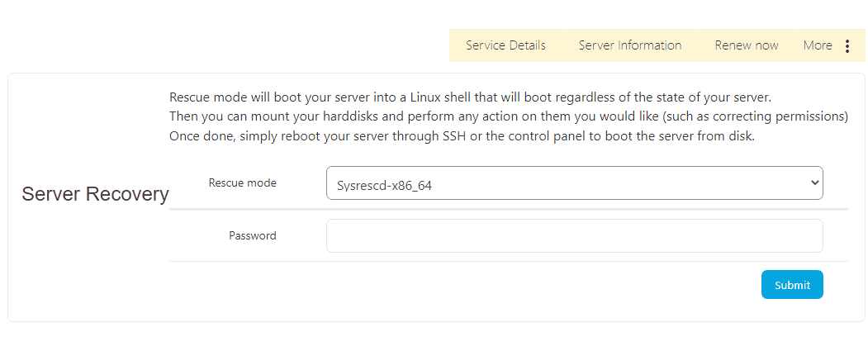868x346 pixels.
Task: Open the Service Details tab
Action: (x=505, y=45)
